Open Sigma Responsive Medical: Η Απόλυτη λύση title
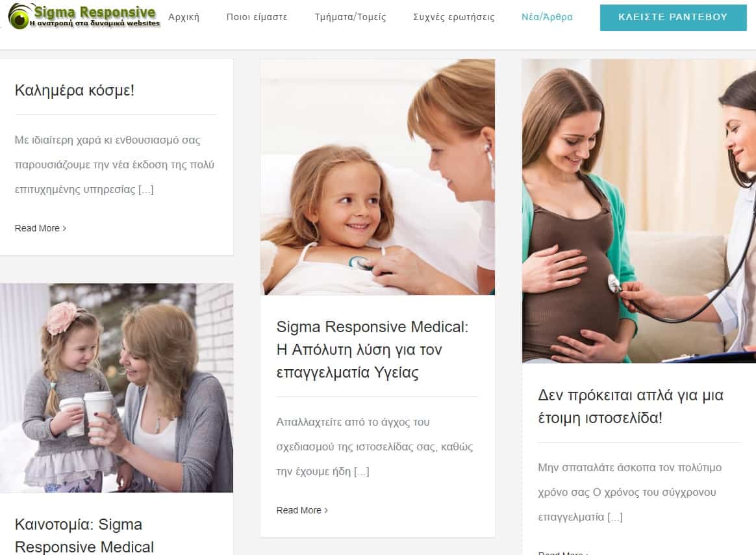 point(372,350)
